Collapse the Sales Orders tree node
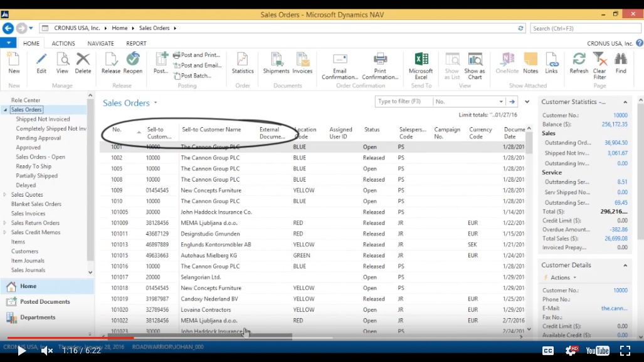644x362 pixels. 6,110
